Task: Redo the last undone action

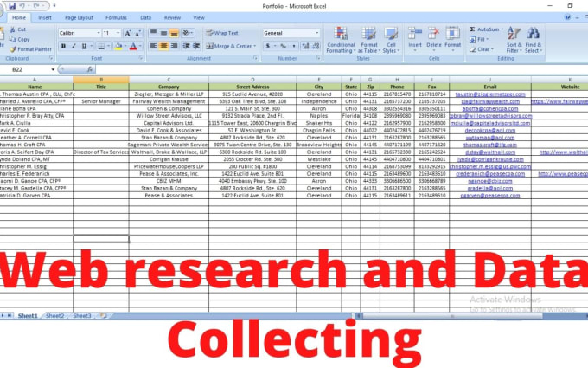Action: [36, 6]
